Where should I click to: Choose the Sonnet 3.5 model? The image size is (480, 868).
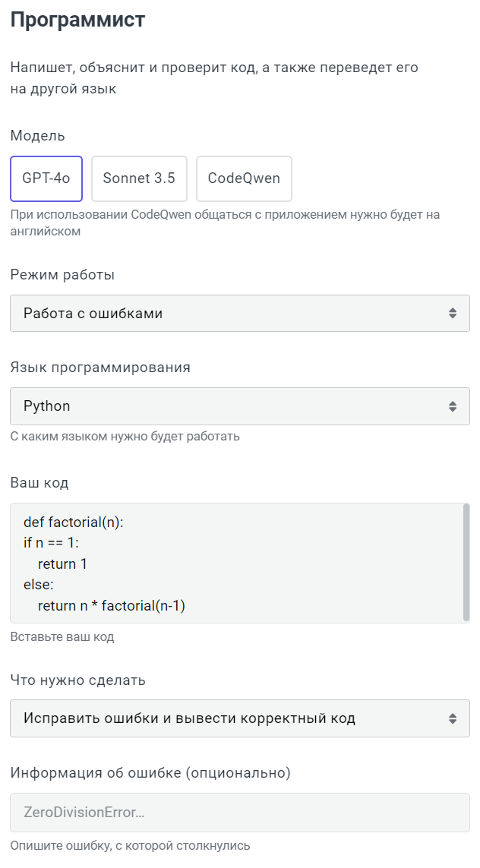pyautogui.click(x=139, y=178)
